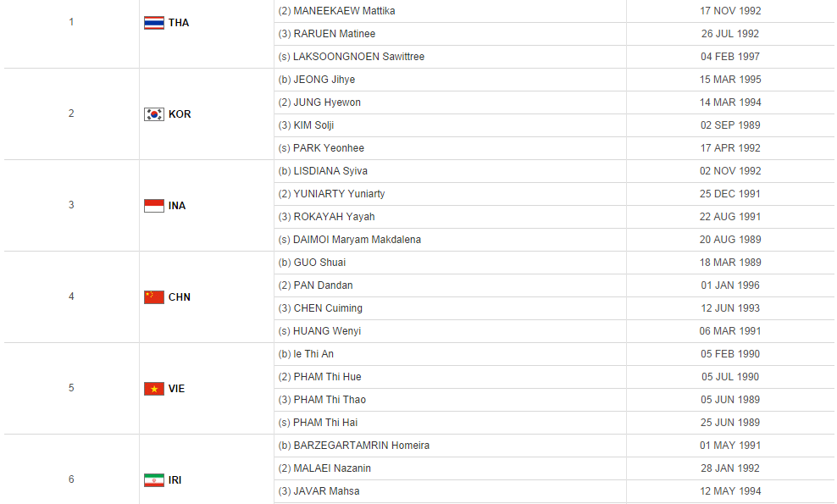Viewport: 837px width, 504px height.
Task: Click the China flag icon
Action: click(x=153, y=297)
